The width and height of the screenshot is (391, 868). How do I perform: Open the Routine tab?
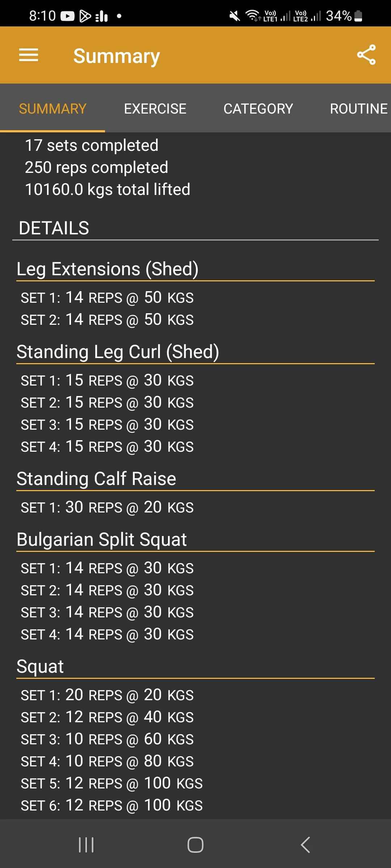point(358,109)
